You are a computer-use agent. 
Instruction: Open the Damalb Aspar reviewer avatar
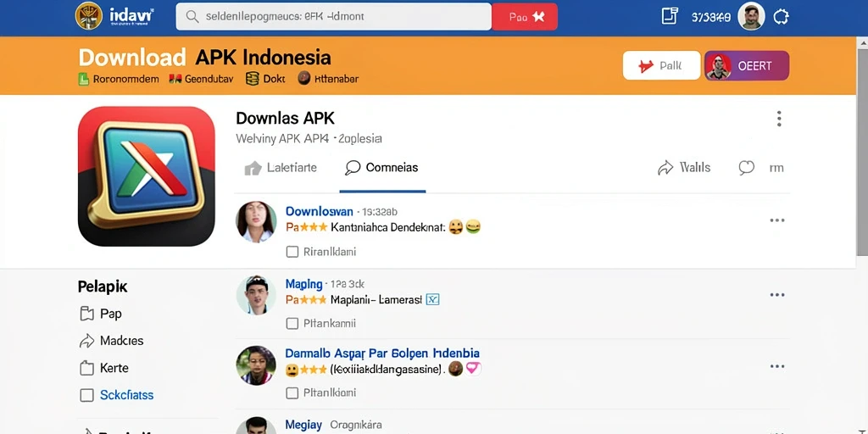[x=256, y=366]
